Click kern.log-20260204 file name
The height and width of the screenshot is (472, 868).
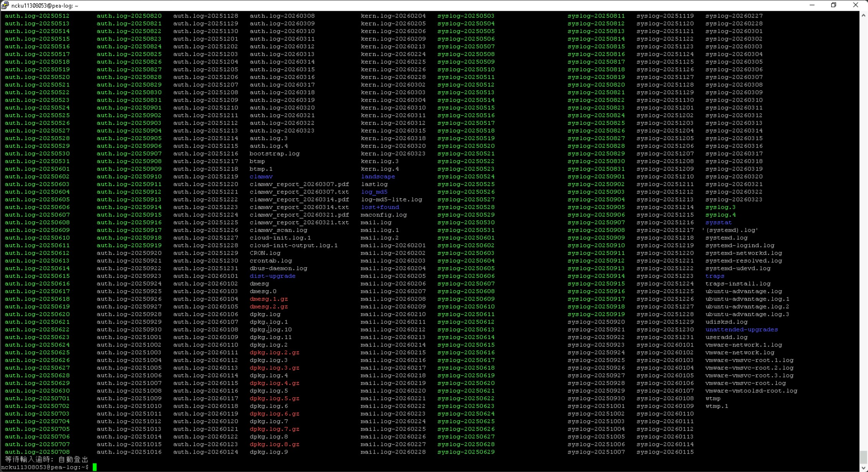(x=393, y=16)
